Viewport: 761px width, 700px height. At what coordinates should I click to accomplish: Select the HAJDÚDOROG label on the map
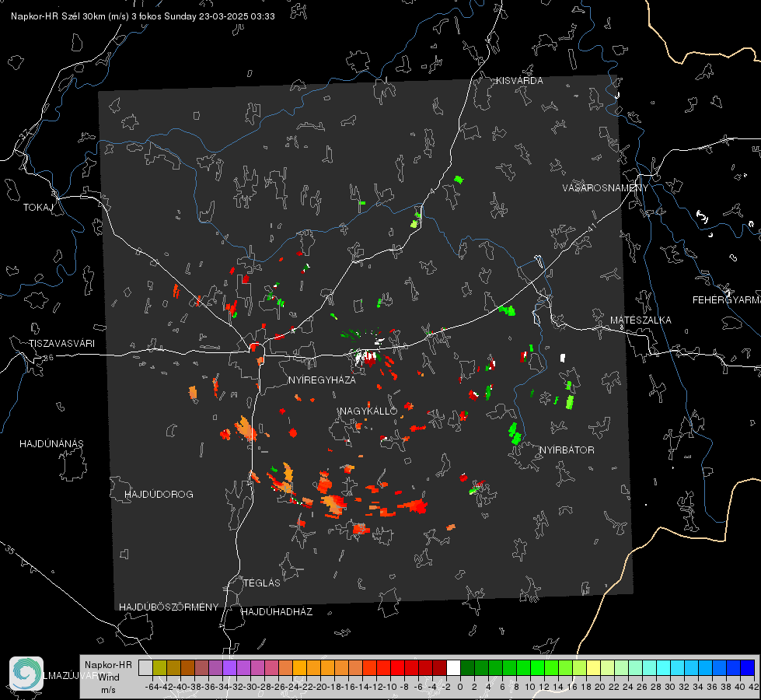tap(159, 494)
